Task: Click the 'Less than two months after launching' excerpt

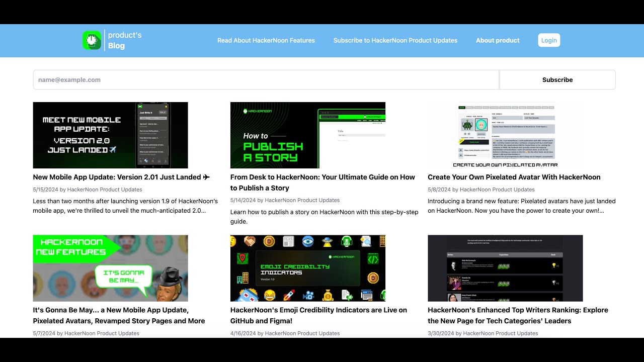Action: [x=125, y=206]
